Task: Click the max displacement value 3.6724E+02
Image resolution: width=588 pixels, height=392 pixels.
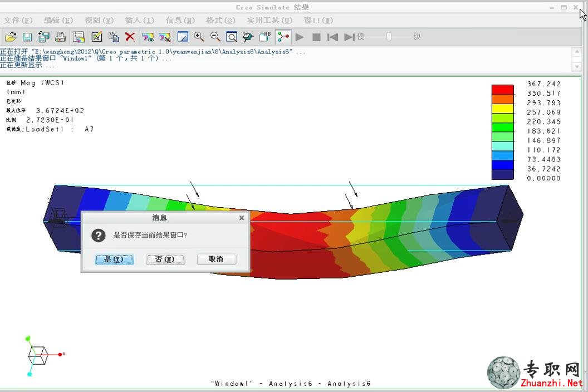Action: click(60, 111)
